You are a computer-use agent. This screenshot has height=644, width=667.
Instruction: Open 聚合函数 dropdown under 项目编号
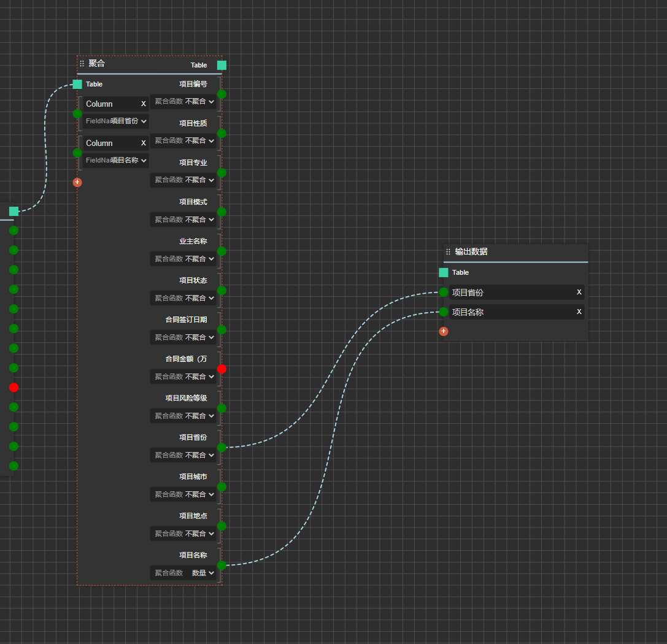click(x=183, y=101)
